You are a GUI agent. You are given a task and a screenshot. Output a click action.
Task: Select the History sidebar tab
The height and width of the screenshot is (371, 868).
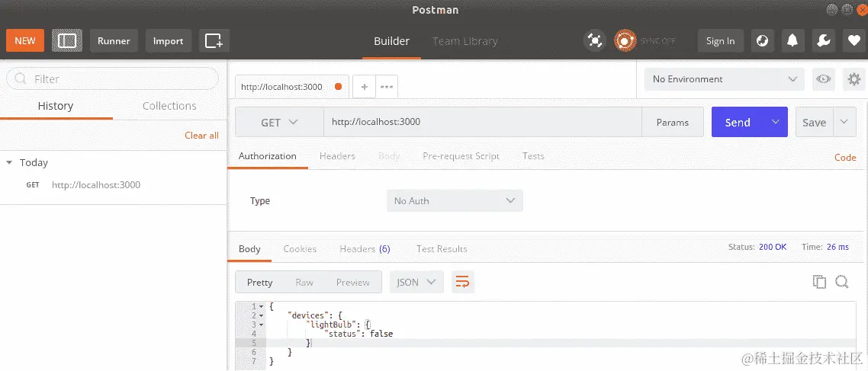click(56, 106)
